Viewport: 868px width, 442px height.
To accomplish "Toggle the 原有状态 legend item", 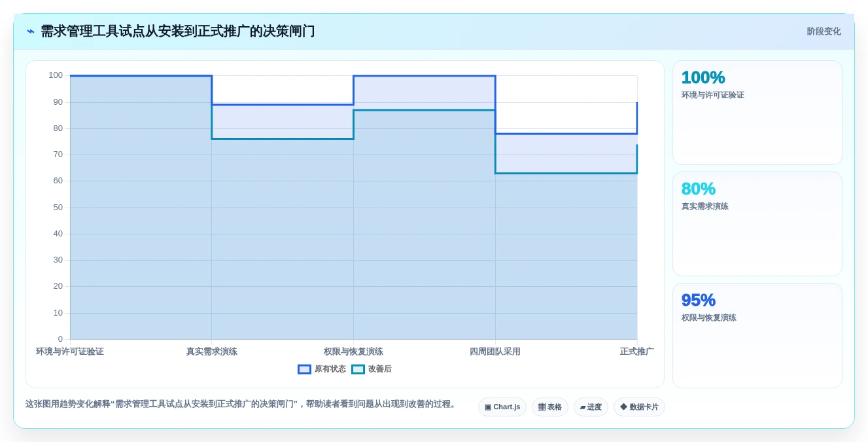I will [322, 369].
